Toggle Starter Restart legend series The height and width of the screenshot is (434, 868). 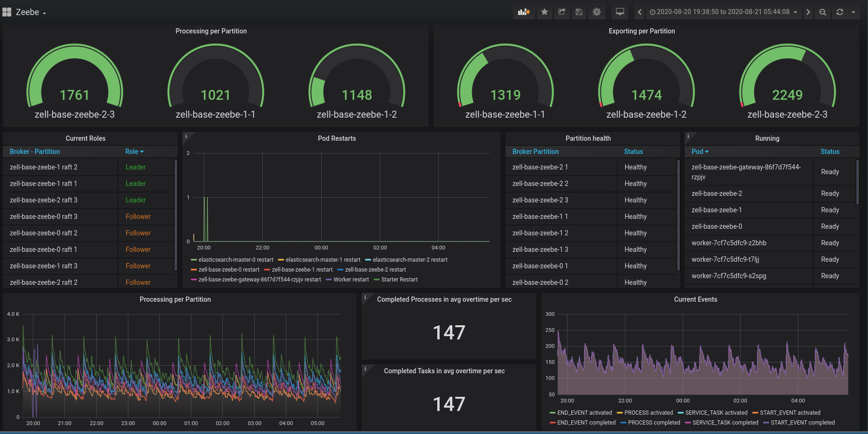click(399, 280)
